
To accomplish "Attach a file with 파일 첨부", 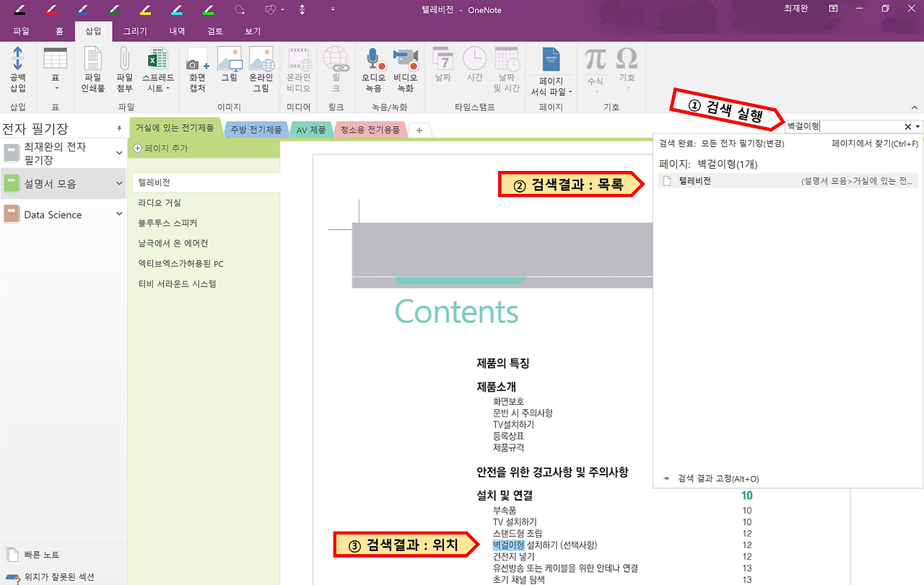I will point(124,70).
